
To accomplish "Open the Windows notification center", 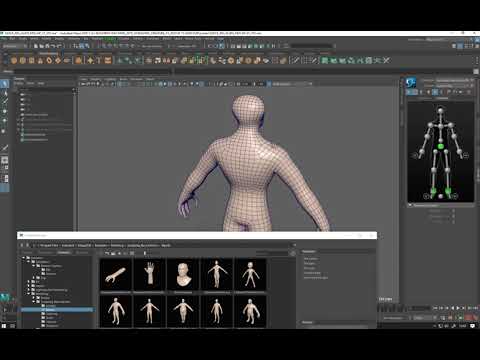I will pos(472,326).
